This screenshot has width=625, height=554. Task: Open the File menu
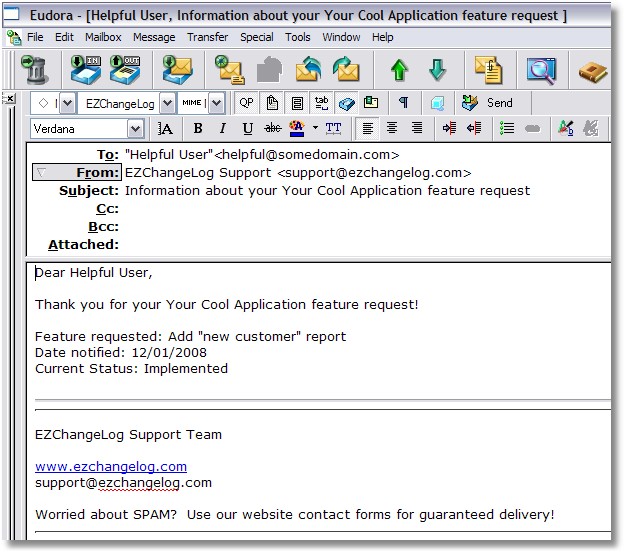pos(35,37)
